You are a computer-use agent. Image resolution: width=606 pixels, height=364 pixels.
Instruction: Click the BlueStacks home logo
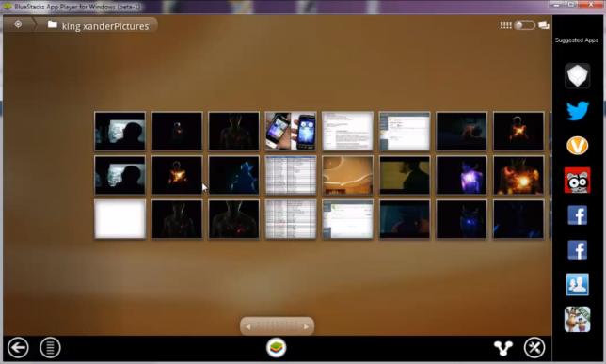click(x=277, y=347)
